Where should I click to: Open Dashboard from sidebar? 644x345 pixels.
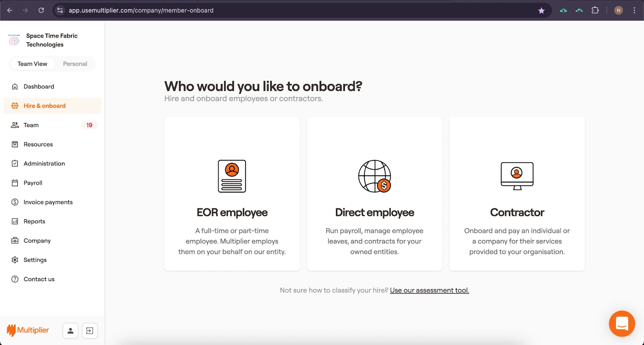[52, 86]
